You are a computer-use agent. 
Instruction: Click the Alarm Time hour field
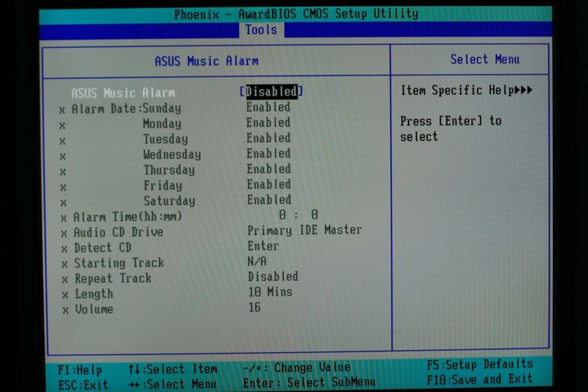coord(282,214)
